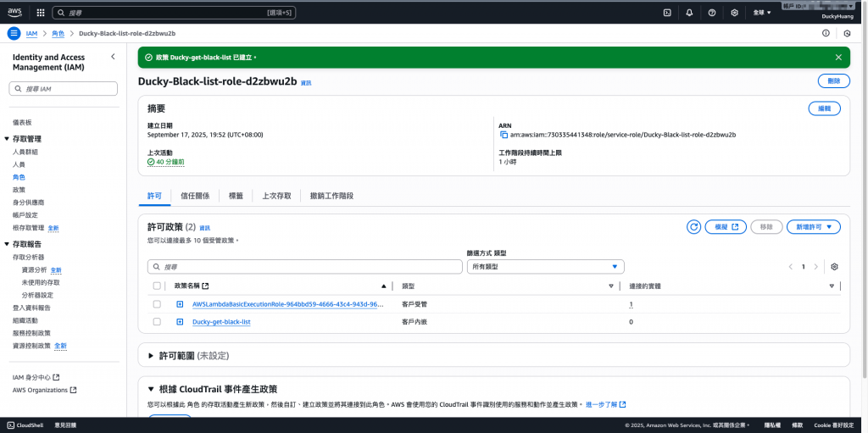Open 人員群組 in the sidebar

[25, 152]
